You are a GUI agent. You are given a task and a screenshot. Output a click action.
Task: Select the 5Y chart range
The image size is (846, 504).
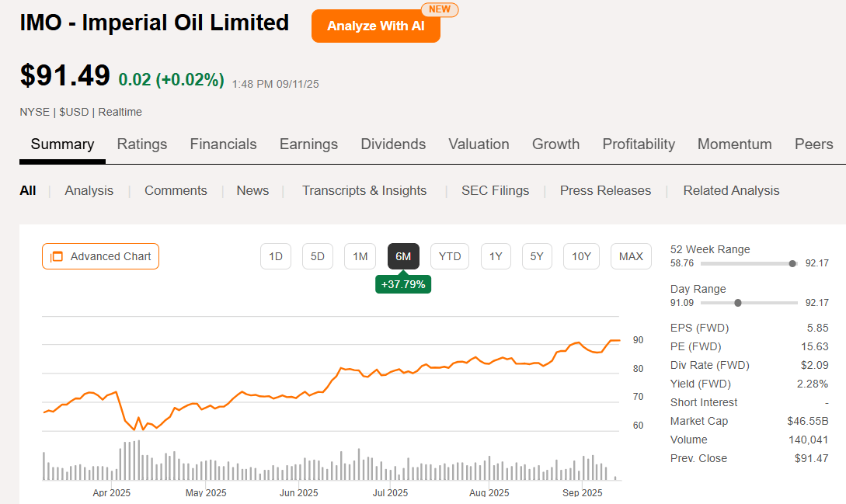[537, 256]
